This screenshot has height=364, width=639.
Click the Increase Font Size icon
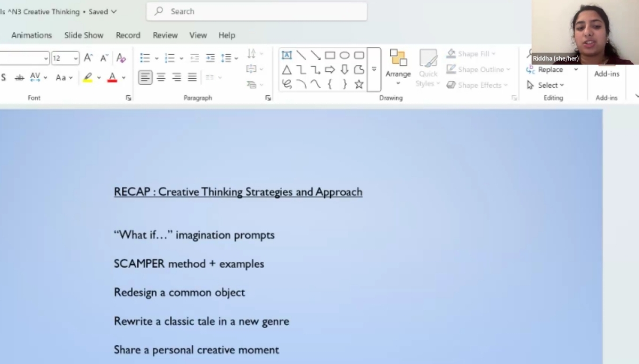[88, 58]
